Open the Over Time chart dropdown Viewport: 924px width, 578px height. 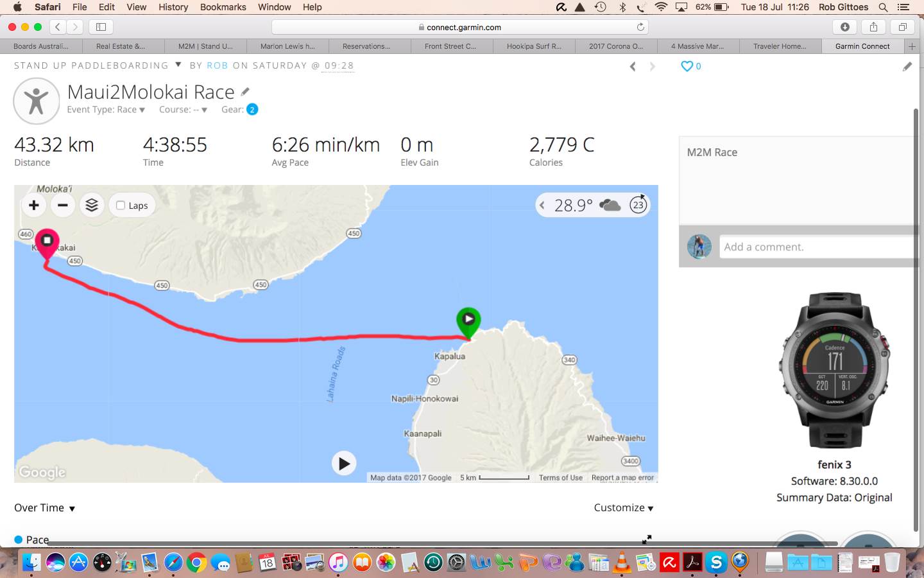point(45,508)
